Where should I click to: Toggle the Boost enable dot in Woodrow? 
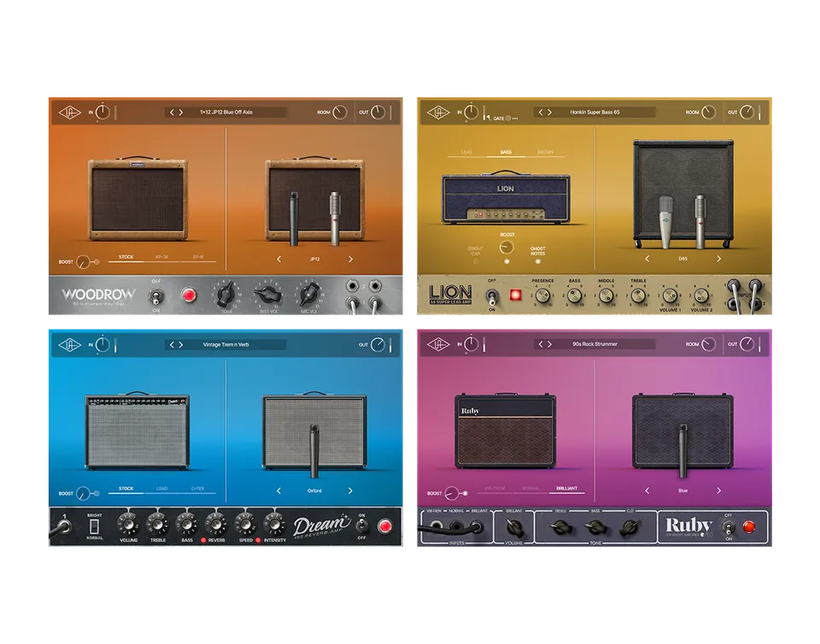pyautogui.click(x=97, y=261)
